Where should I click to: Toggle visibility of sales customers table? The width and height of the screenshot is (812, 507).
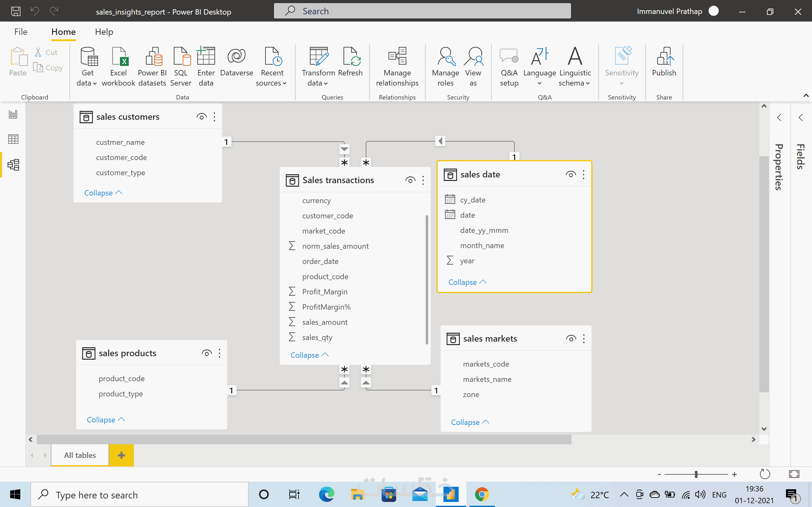tap(201, 117)
